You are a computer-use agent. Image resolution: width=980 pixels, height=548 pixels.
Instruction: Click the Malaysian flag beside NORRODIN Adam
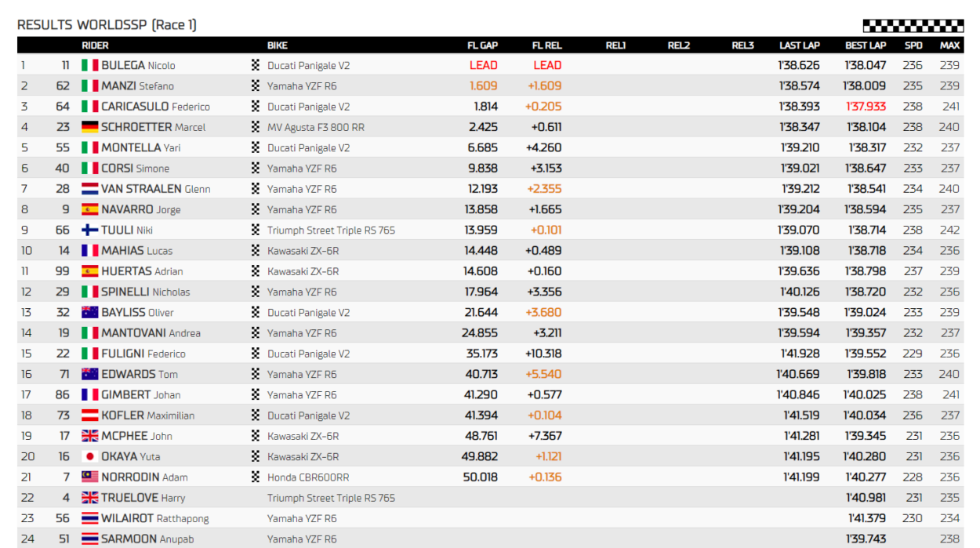point(89,477)
